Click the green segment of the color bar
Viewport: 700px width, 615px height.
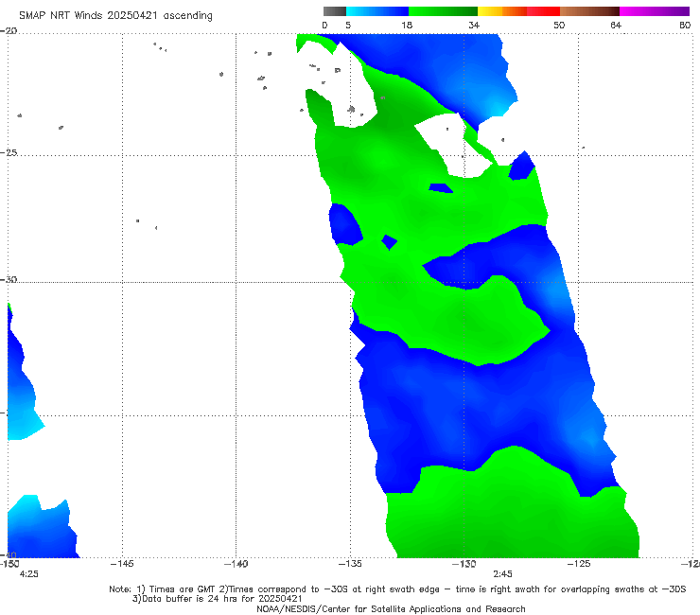(443, 11)
